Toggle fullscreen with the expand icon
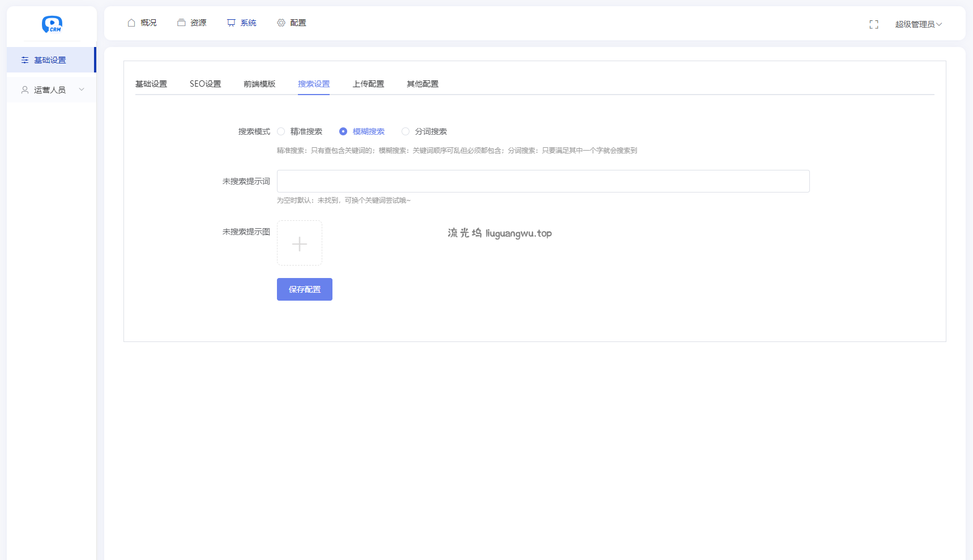The height and width of the screenshot is (560, 973). tap(874, 24)
